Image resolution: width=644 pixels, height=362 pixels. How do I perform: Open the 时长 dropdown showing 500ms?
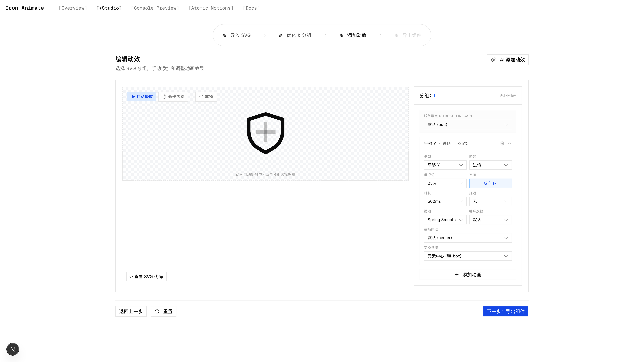pyautogui.click(x=445, y=201)
